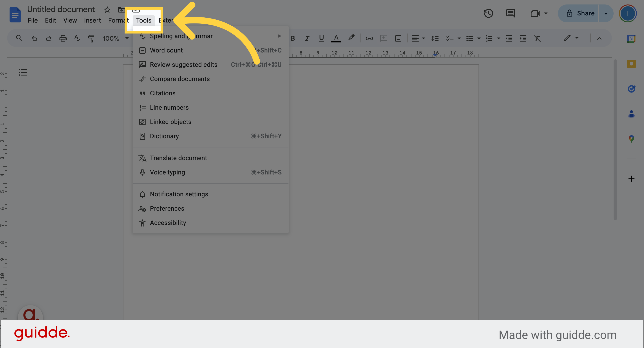
Task: Select the paint format roller icon
Action: coord(91,38)
